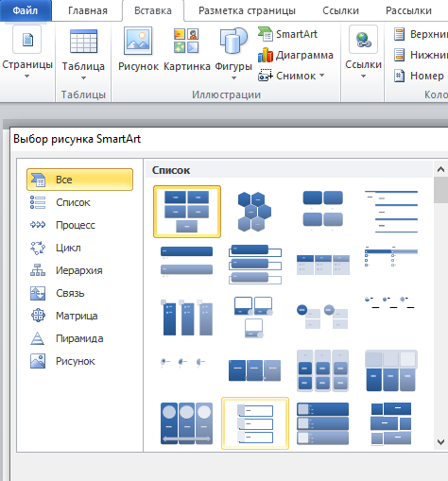Screen dimensions: 448x481
Task: Open the Файл menu
Action: coord(26,10)
